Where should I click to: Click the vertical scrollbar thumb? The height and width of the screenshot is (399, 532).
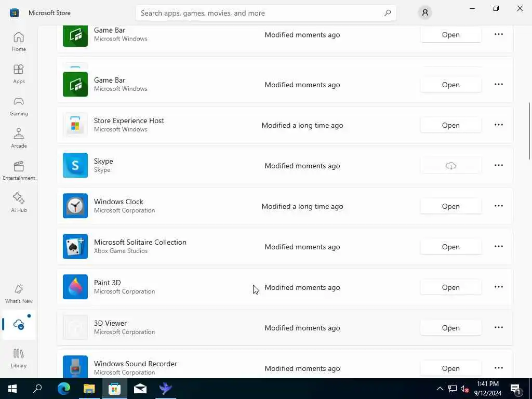529,130
